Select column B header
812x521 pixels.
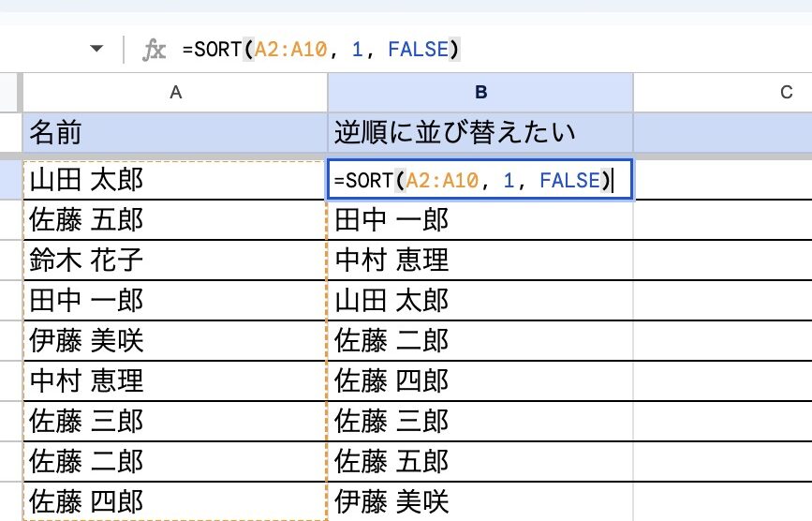(480, 92)
